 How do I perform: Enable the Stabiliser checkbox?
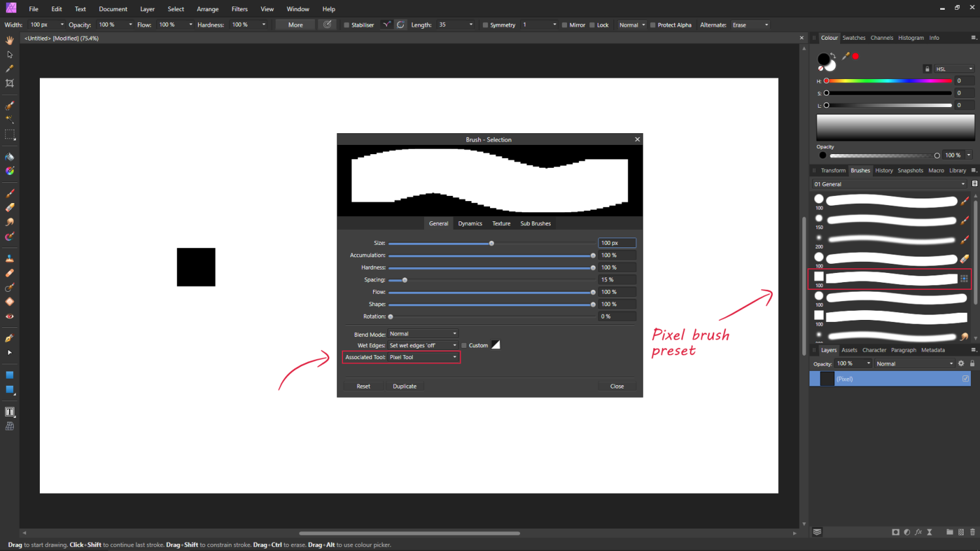point(347,25)
